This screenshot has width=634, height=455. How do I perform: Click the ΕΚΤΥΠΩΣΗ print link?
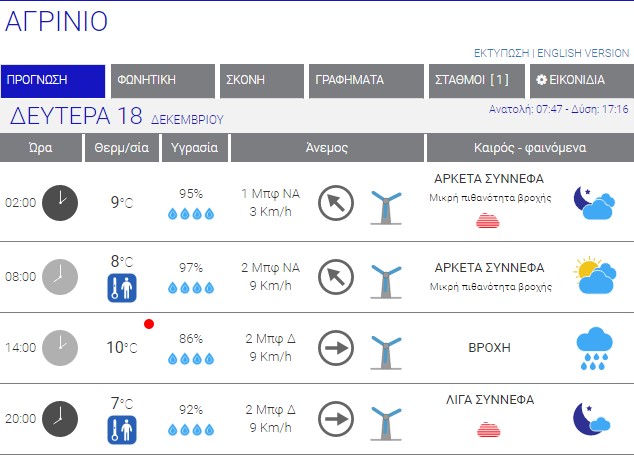click(501, 53)
